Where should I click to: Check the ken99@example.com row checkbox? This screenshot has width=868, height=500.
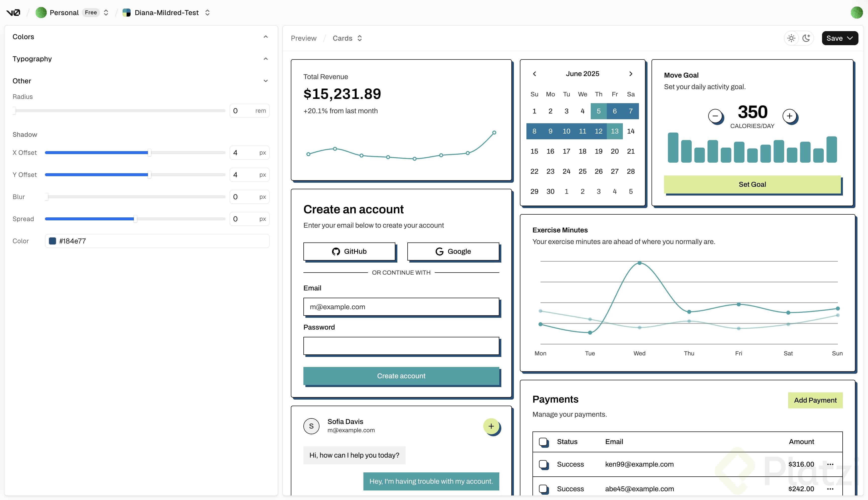543,464
